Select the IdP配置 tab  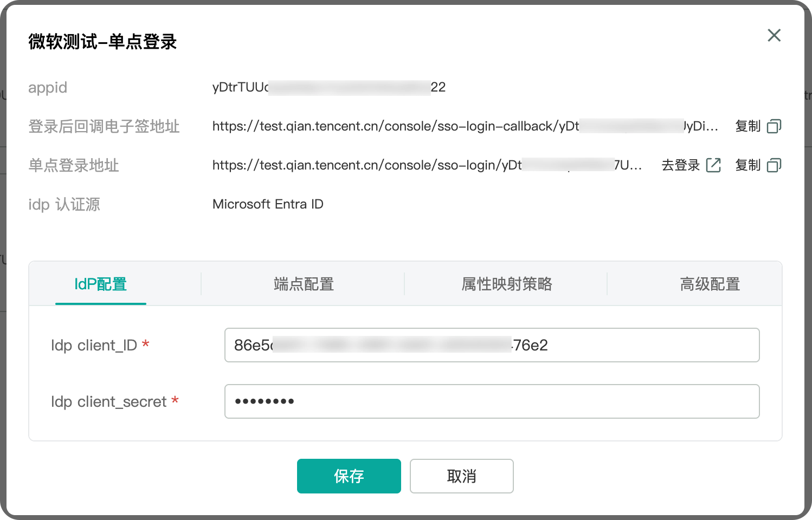click(x=100, y=284)
